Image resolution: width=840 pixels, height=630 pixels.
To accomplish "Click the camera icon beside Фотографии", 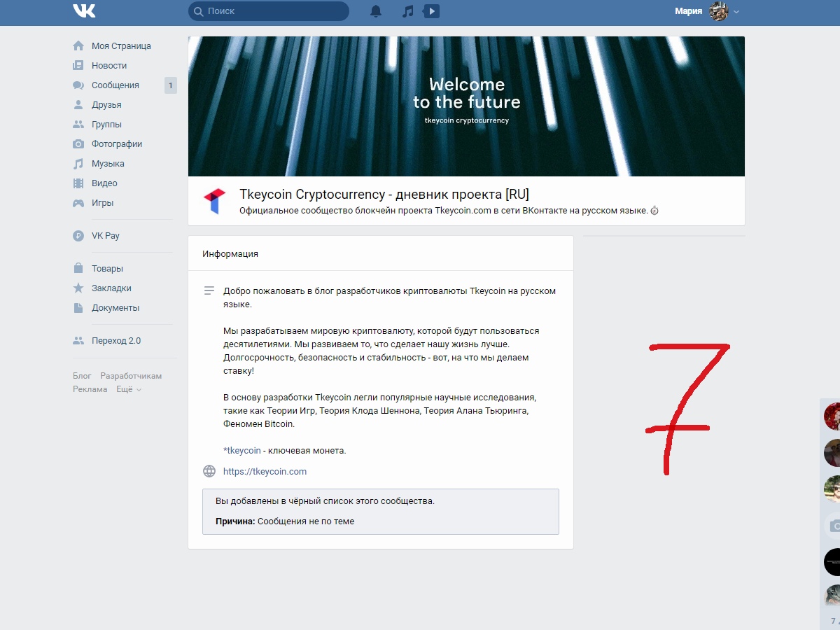I will click(78, 143).
